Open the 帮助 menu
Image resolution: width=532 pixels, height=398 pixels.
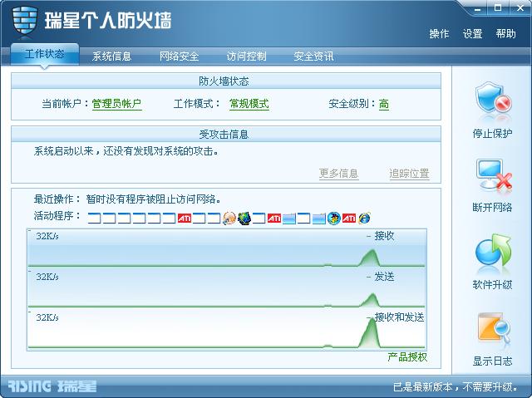point(505,33)
